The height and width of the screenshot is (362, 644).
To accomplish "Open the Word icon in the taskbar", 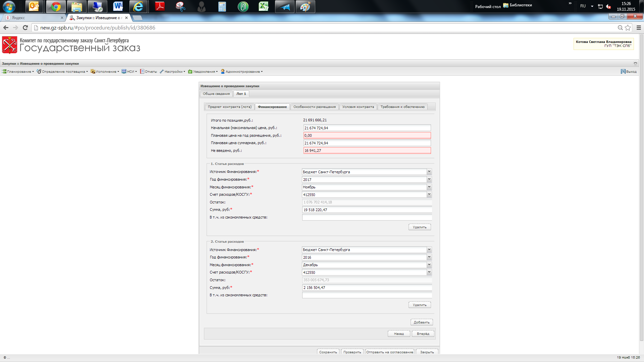I will (118, 6).
